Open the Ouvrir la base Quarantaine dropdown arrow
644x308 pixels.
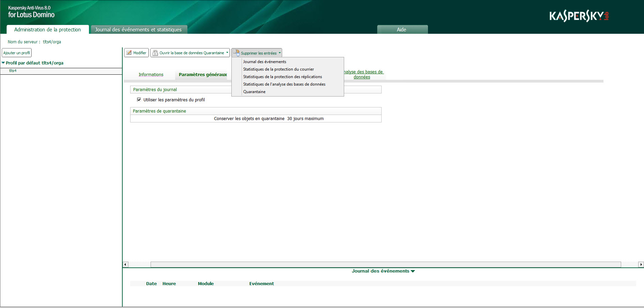(x=227, y=53)
